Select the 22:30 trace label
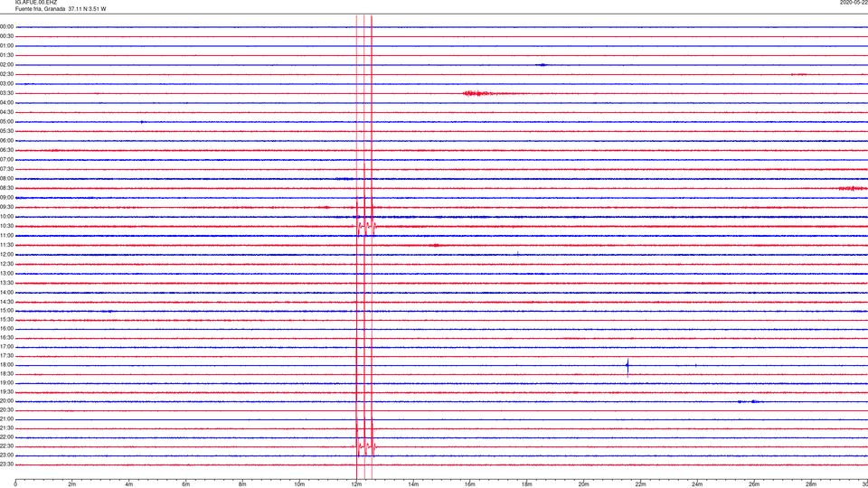868x488 pixels. point(7,446)
